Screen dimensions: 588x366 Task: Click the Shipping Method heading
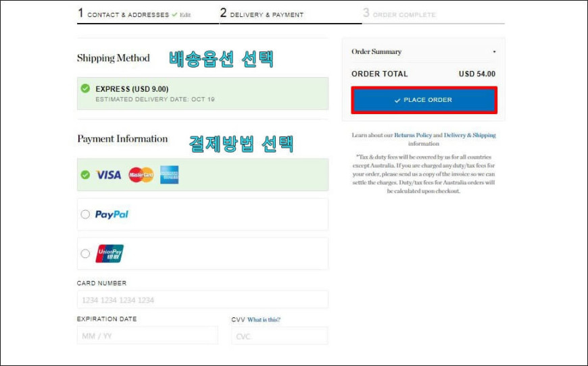(x=114, y=58)
